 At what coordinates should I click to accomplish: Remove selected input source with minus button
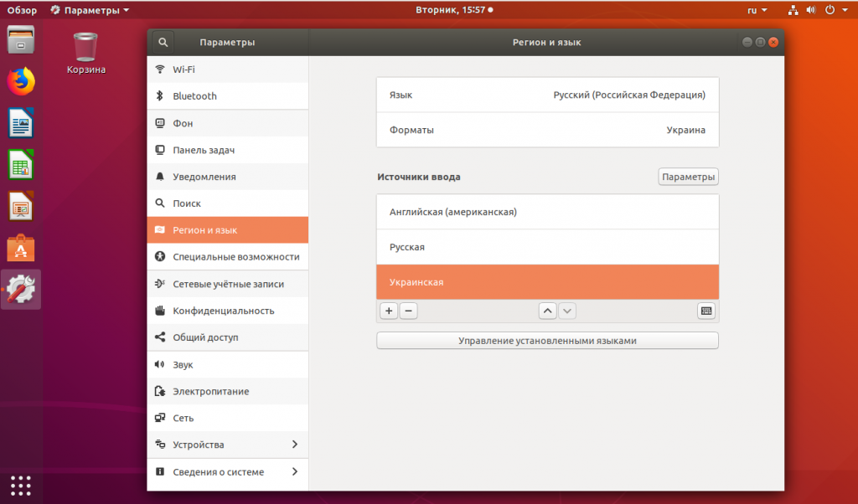(x=408, y=311)
